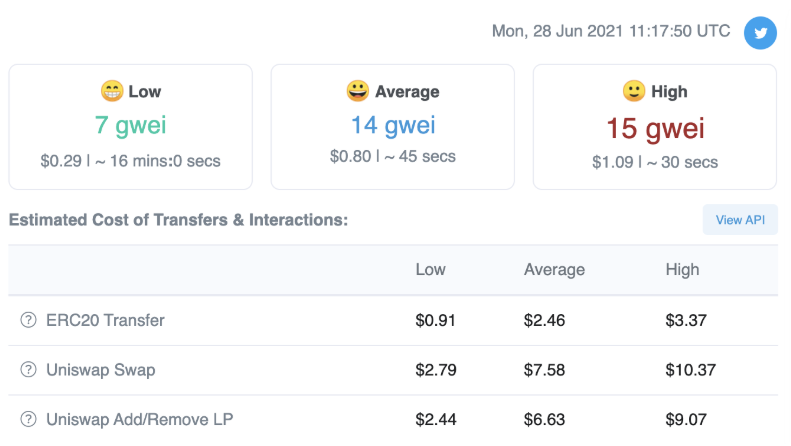Click the $10.37 Uniswap Swap high cost
Screen dimensions: 791x446
pos(690,370)
